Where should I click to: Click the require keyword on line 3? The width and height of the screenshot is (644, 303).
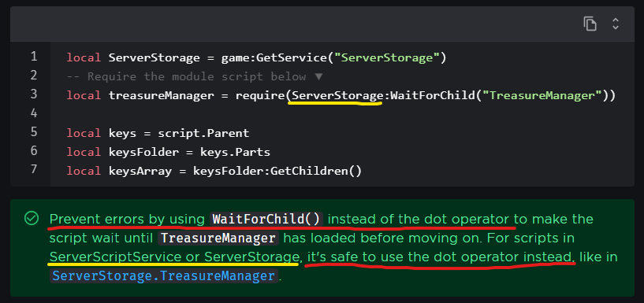click(x=259, y=95)
